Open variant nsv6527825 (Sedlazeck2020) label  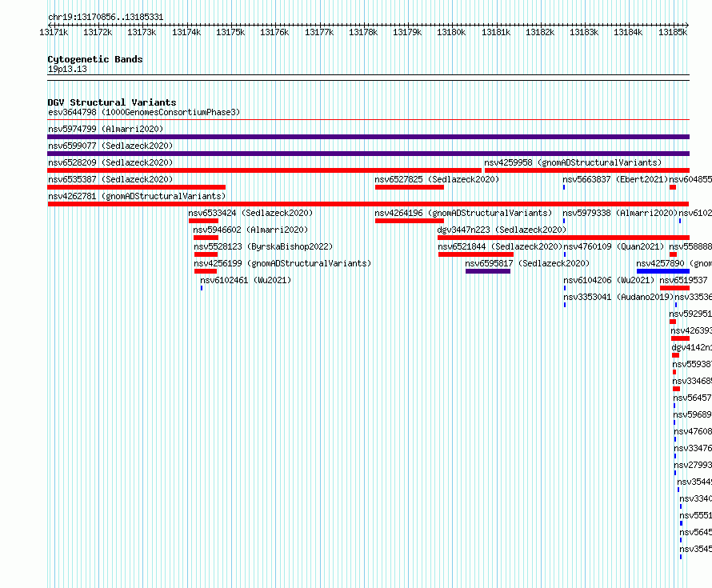pos(437,179)
